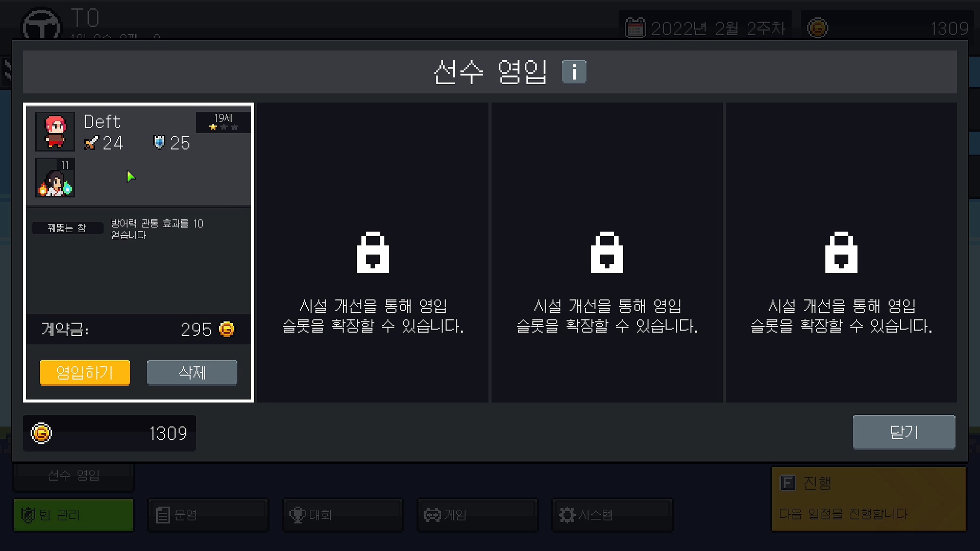
Task: Open the 게임 menu tab
Action: click(478, 515)
